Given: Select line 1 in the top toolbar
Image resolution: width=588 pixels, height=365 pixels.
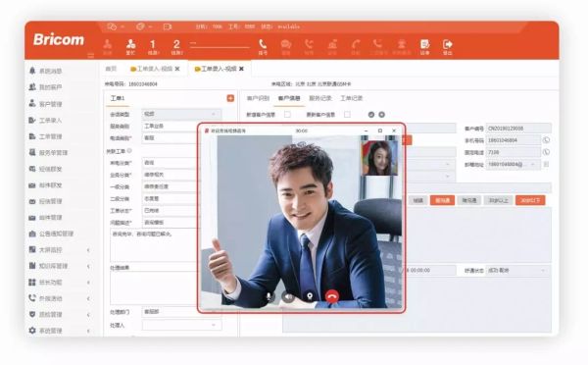Looking at the screenshot, I should pyautogui.click(x=153, y=47).
